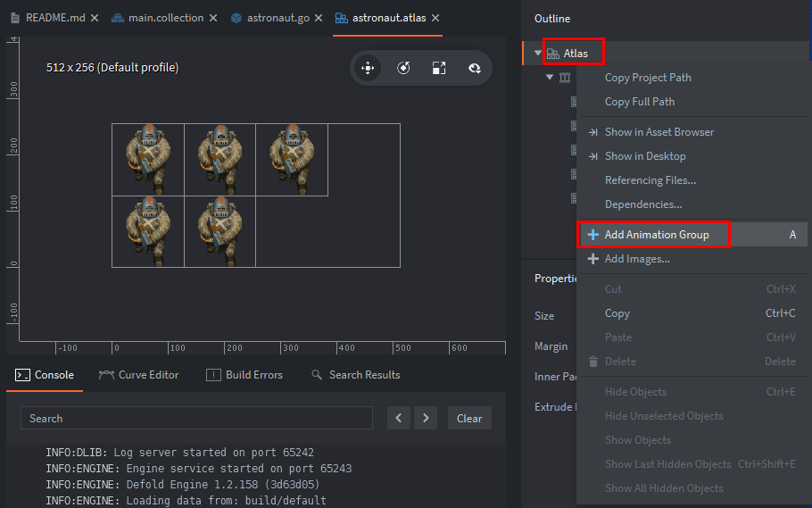The height and width of the screenshot is (508, 812).
Task: Click the console Search input field
Action: [196, 419]
